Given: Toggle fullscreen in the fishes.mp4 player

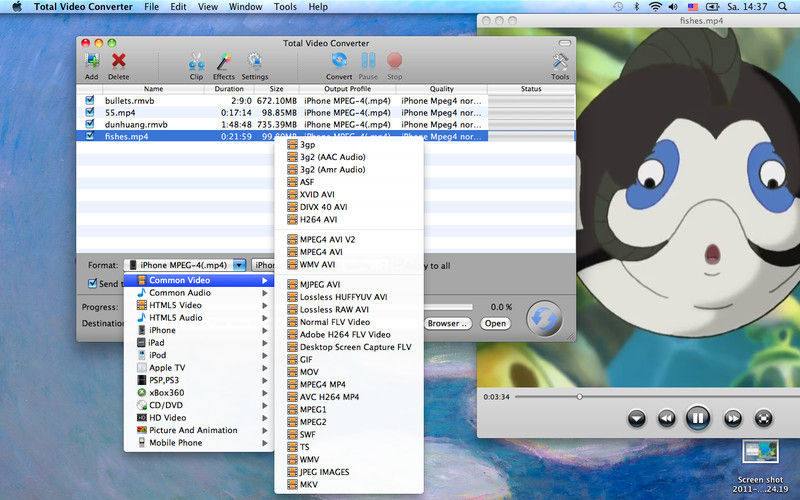Looking at the screenshot, I should (x=763, y=418).
